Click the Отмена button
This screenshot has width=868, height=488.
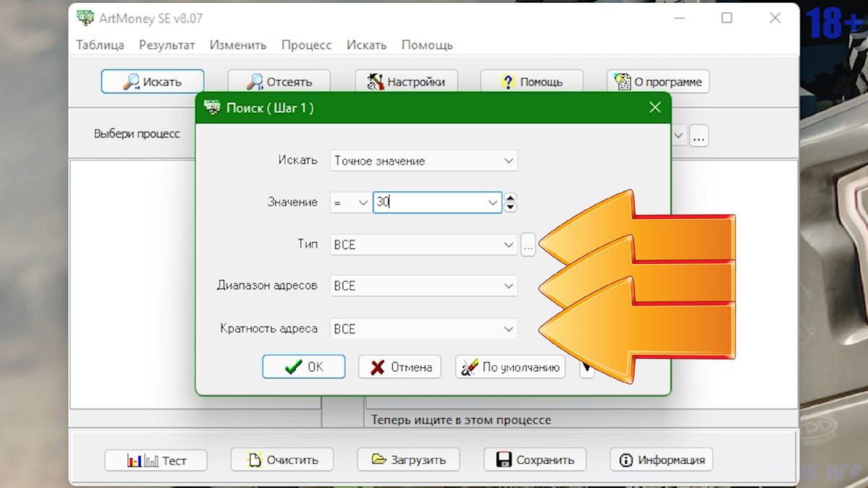(400, 367)
